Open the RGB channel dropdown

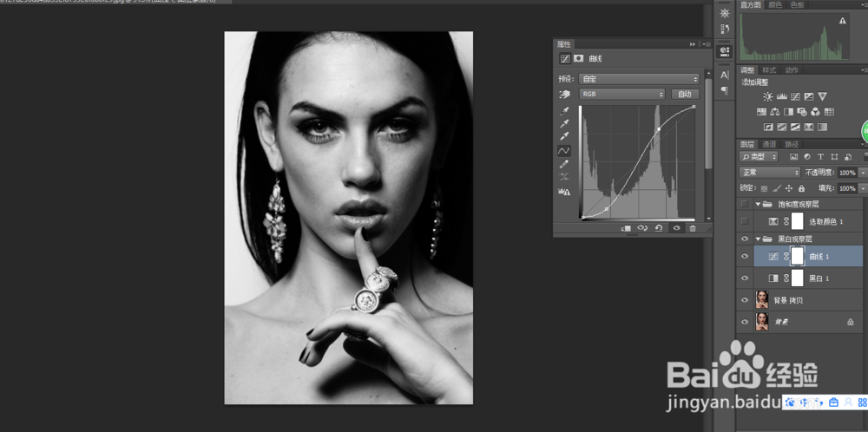pos(621,94)
